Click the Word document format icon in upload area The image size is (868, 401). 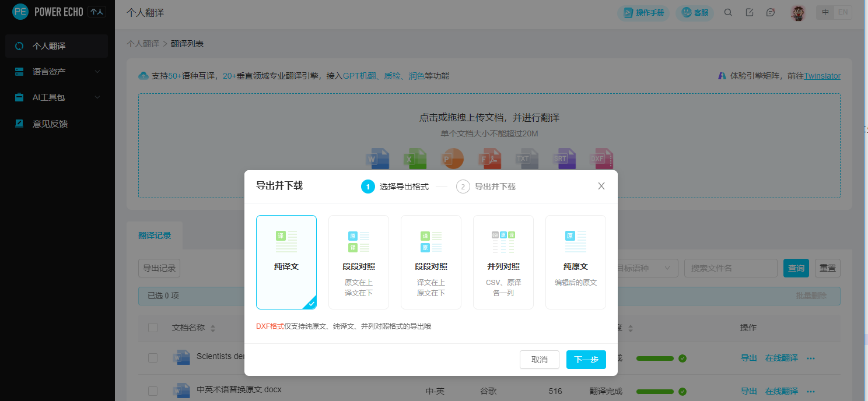click(377, 158)
